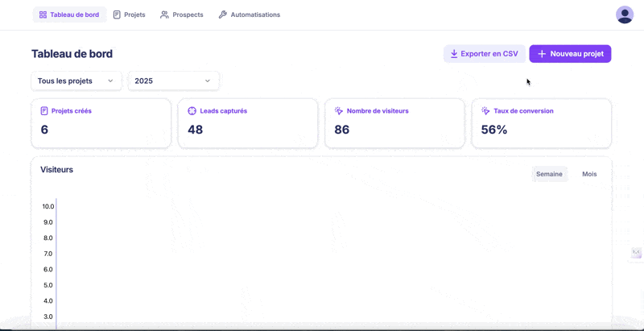Click the Nombre de visiteurs cursor icon

pyautogui.click(x=338, y=111)
